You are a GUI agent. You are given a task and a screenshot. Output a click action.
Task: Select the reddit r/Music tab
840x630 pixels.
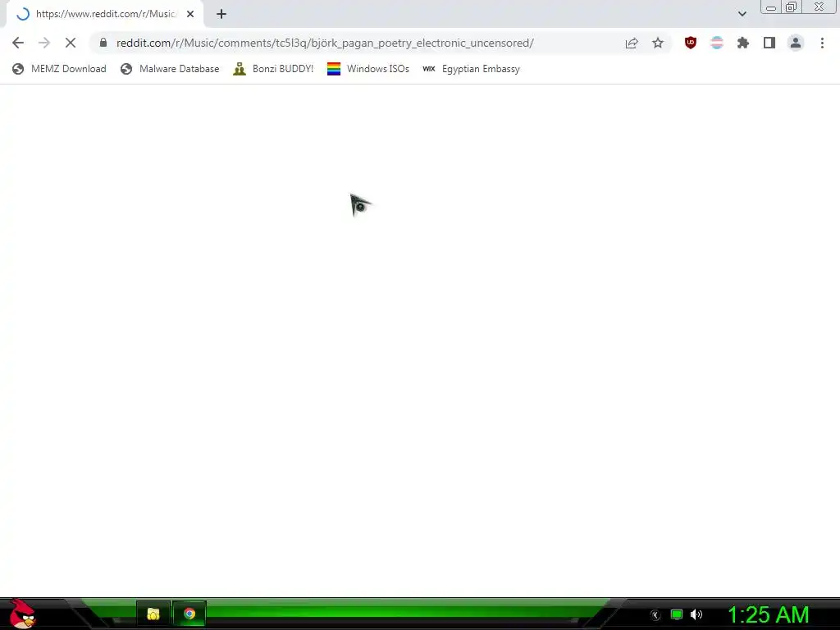click(x=104, y=14)
